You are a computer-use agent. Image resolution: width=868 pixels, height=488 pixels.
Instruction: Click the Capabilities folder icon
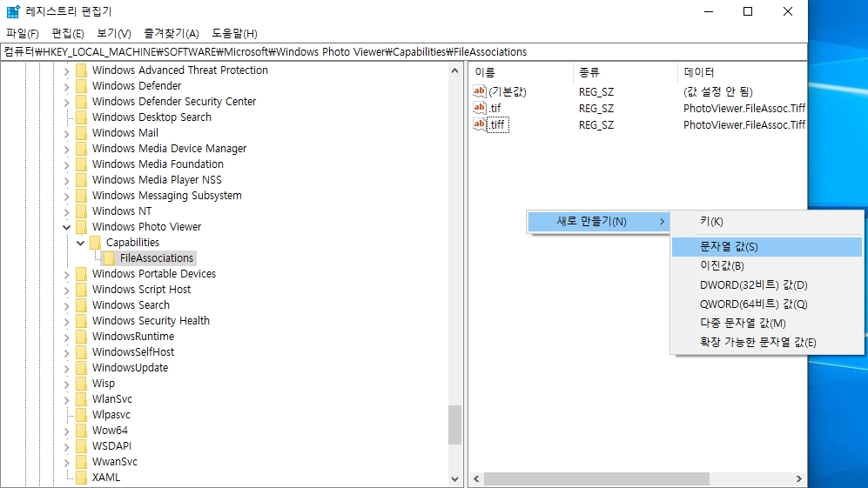pyautogui.click(x=95, y=243)
